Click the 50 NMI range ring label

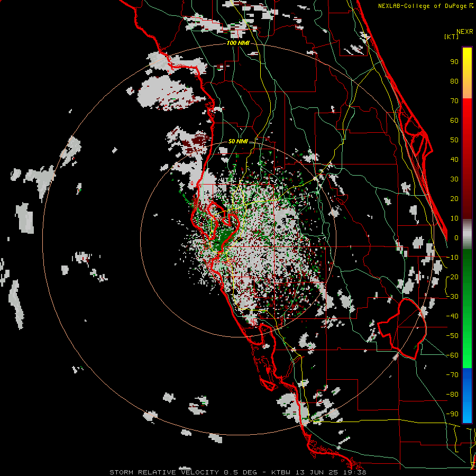point(238,141)
